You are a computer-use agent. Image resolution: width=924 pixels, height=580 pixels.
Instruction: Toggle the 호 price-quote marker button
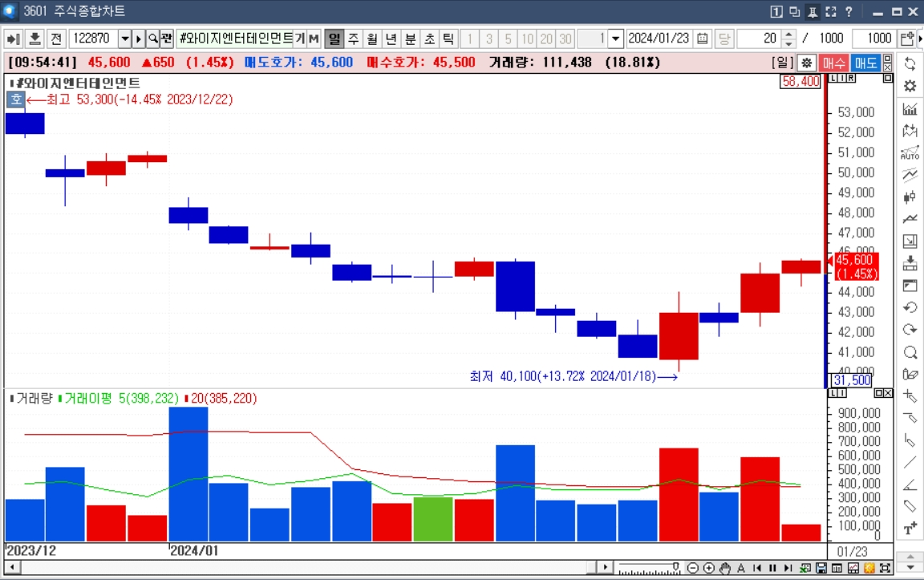(16, 99)
